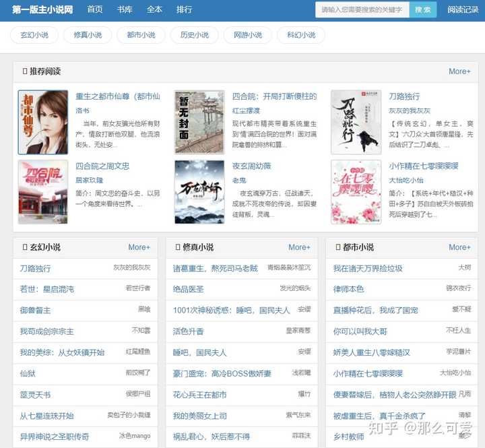Open recommended title 四合院之周文忠
This screenshot has width=485, height=448.
point(102,166)
